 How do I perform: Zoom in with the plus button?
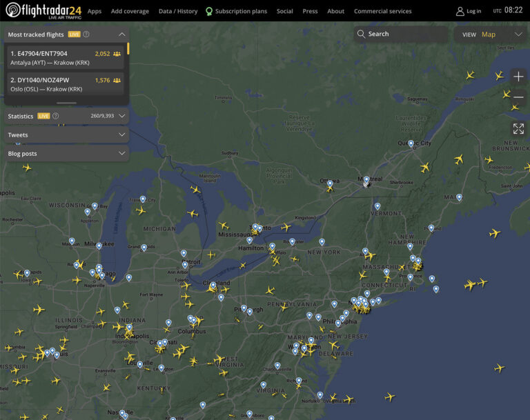click(518, 77)
